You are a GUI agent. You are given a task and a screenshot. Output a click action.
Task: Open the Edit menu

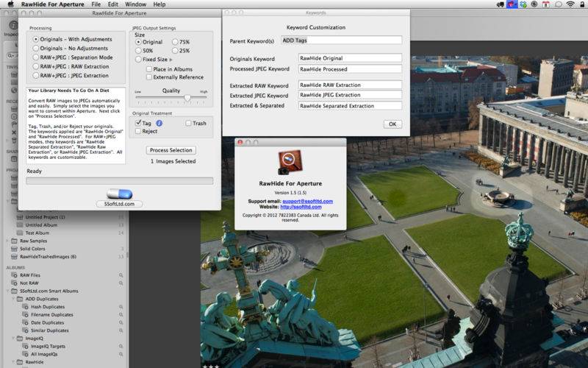click(x=113, y=4)
